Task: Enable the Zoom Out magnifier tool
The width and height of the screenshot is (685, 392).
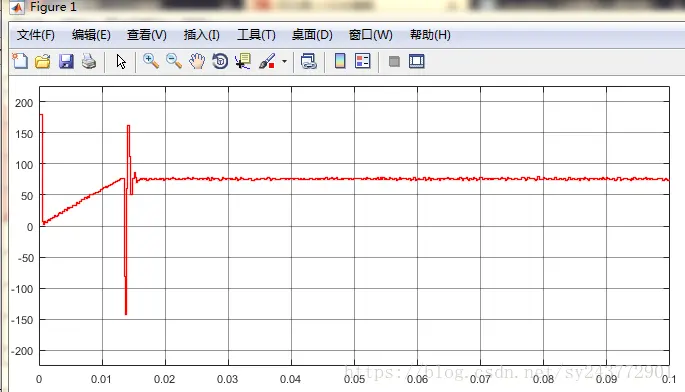Action: click(174, 61)
